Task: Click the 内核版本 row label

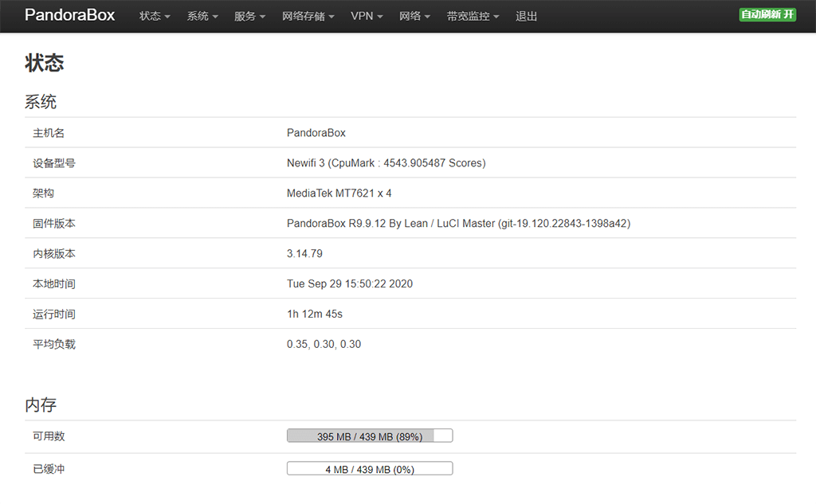Action: tap(54, 253)
